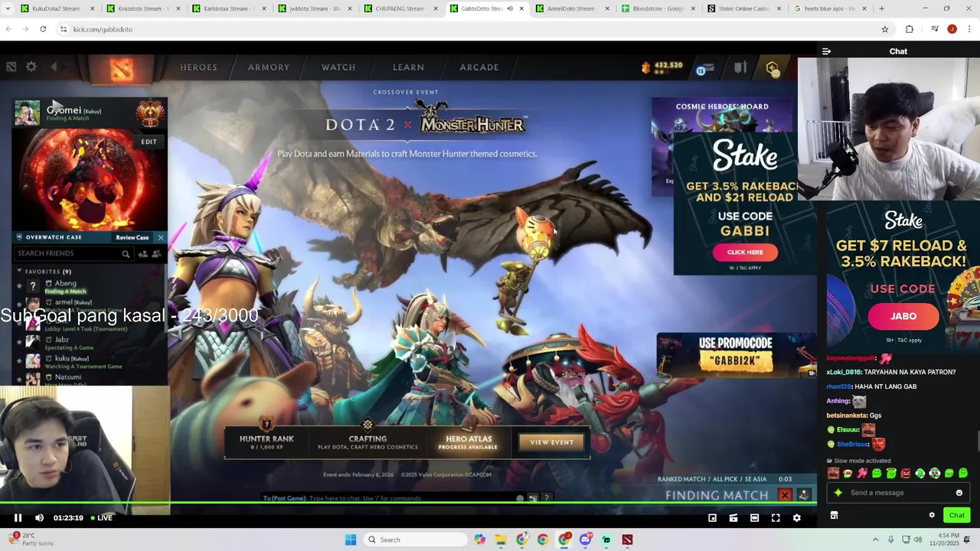Click the Send a message input field
Viewport: 980px width, 551px height.
point(900,493)
